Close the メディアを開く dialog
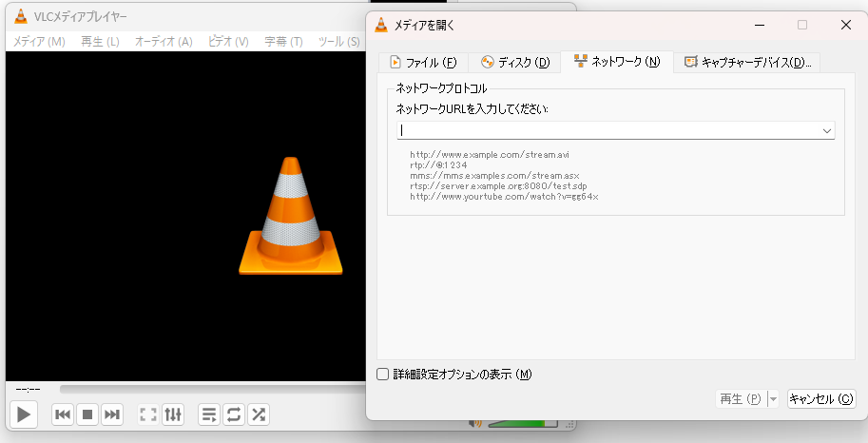This screenshot has height=443, width=868. 846,25
